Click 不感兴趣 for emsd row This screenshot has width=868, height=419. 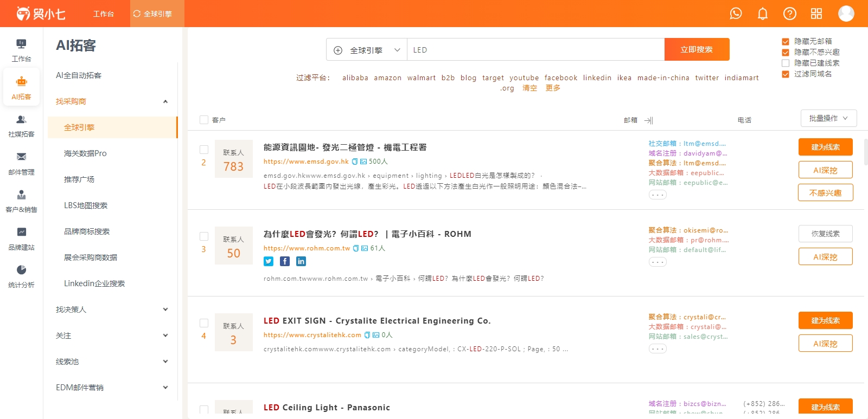coord(825,192)
